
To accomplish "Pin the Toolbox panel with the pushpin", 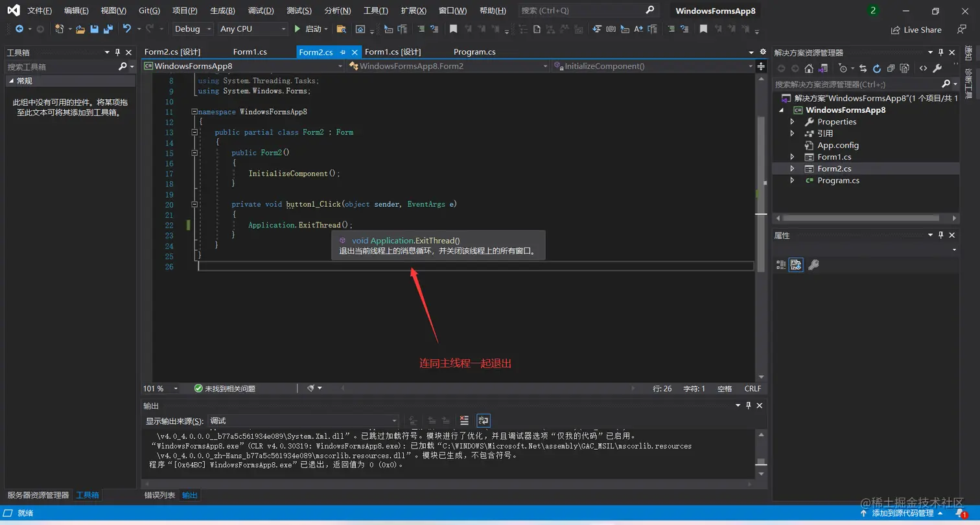I will pos(117,52).
